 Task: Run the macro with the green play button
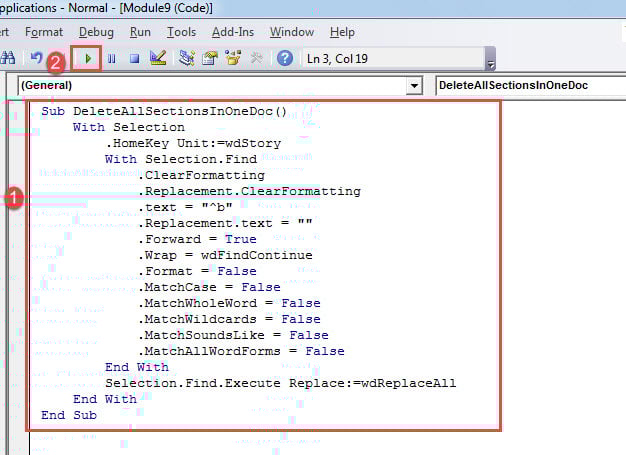[88, 59]
